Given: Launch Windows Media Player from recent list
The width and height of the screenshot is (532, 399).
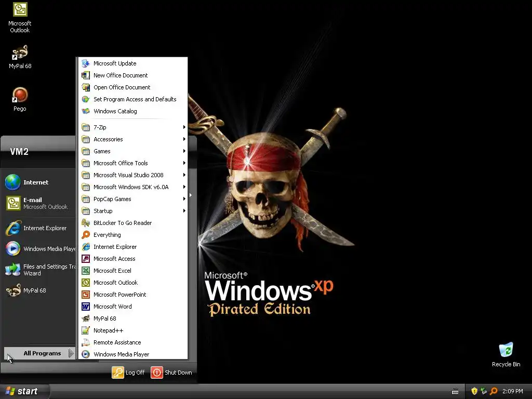Looking at the screenshot, I should click(x=40, y=249).
